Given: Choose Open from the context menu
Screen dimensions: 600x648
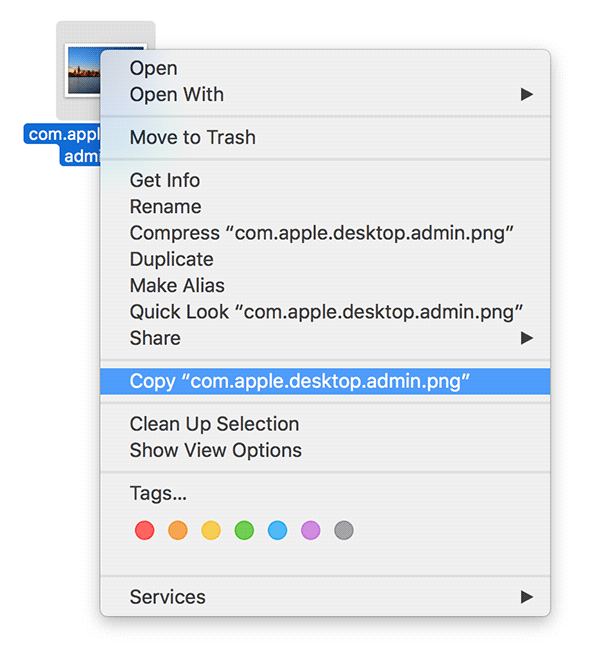Looking at the screenshot, I should click(154, 68).
